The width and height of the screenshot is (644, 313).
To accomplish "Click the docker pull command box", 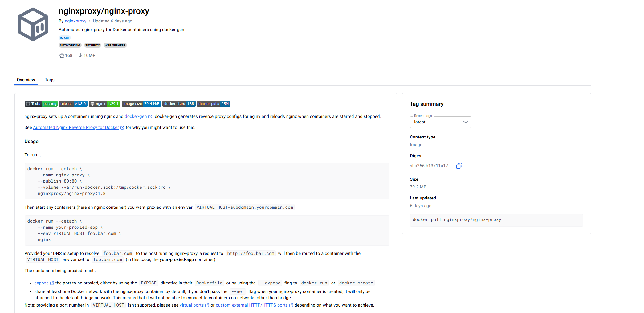I will [496, 220].
